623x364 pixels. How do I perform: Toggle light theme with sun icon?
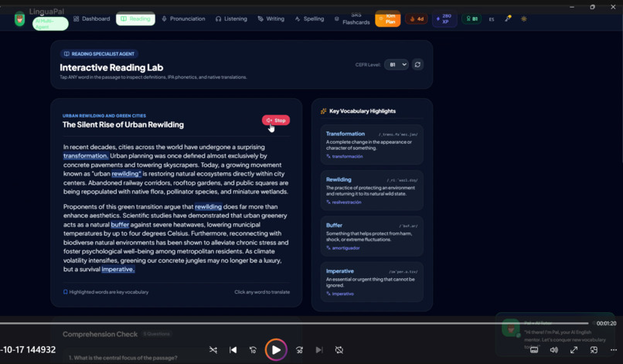[523, 19]
